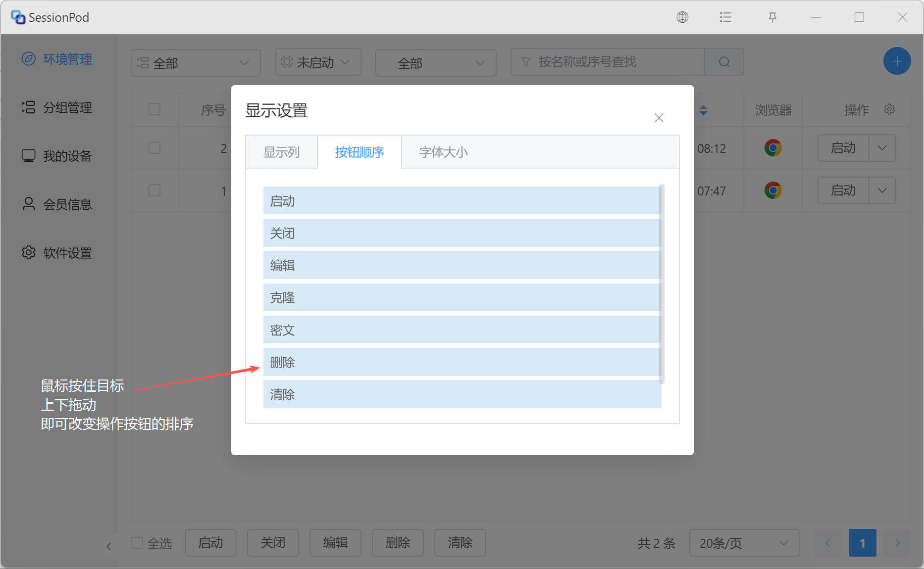Select the 关闭 item in order list
This screenshot has width=924, height=569.
[x=462, y=233]
